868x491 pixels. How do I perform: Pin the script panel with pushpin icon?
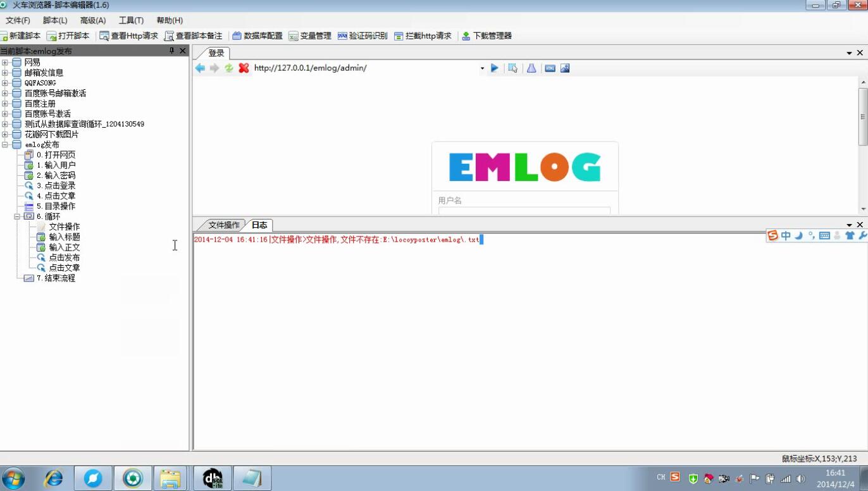point(171,51)
